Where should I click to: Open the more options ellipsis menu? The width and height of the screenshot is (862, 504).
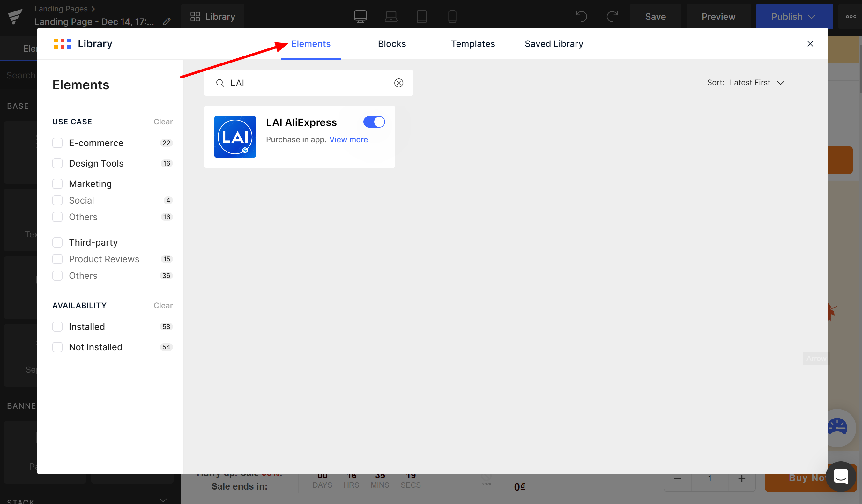point(851,16)
